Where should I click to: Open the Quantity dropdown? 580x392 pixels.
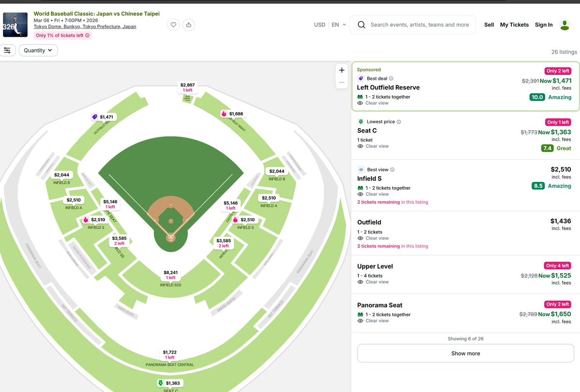coord(38,50)
